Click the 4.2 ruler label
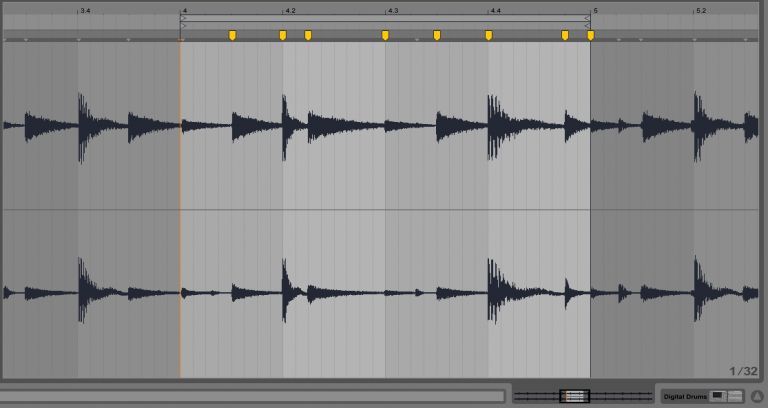 290,11
